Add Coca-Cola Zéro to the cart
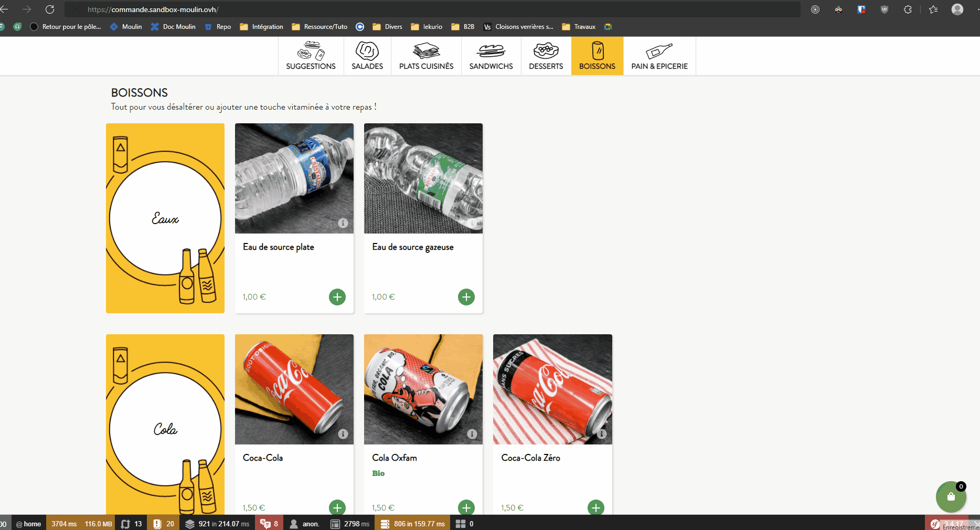 (595, 507)
